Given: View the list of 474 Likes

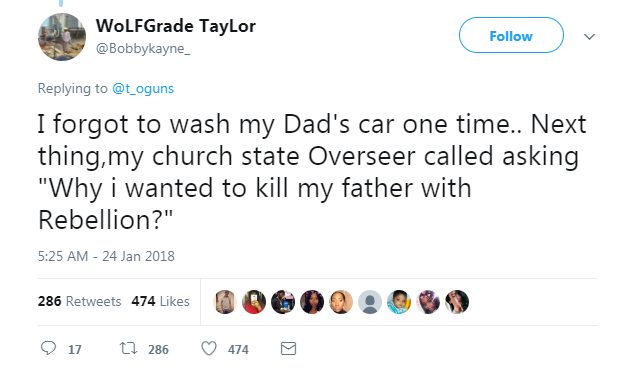Looking at the screenshot, I should pyautogui.click(x=160, y=301).
